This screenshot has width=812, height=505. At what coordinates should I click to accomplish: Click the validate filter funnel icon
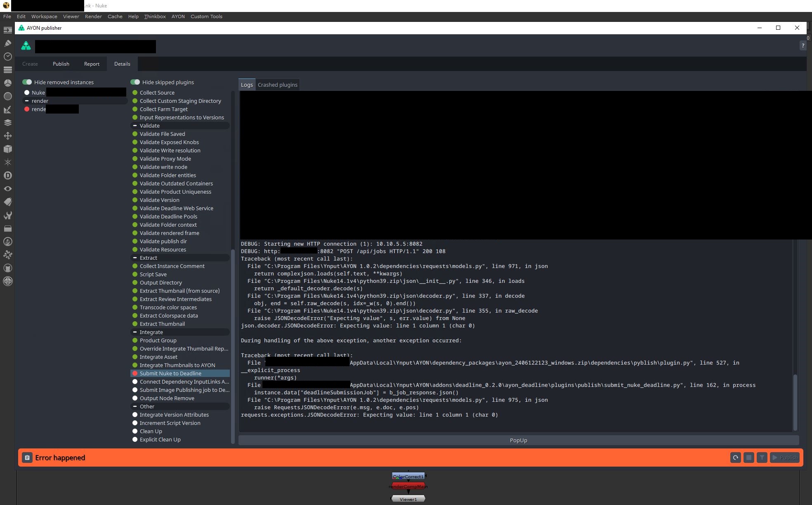(762, 458)
